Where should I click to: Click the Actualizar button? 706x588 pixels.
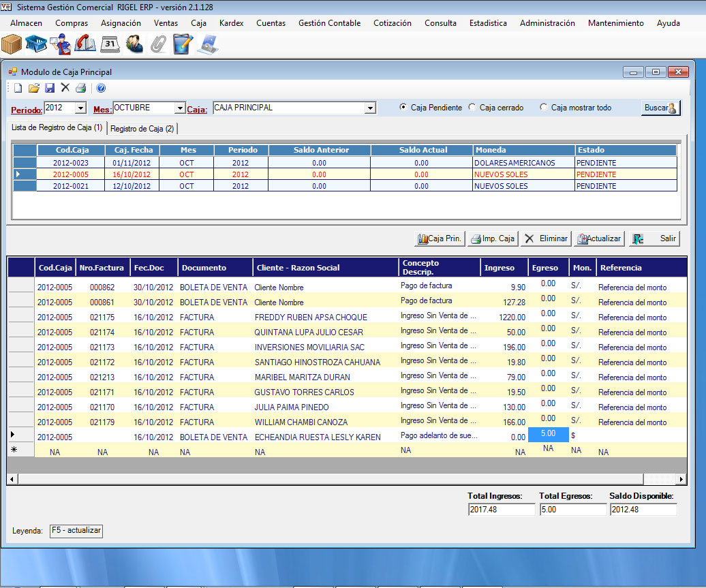(x=599, y=238)
